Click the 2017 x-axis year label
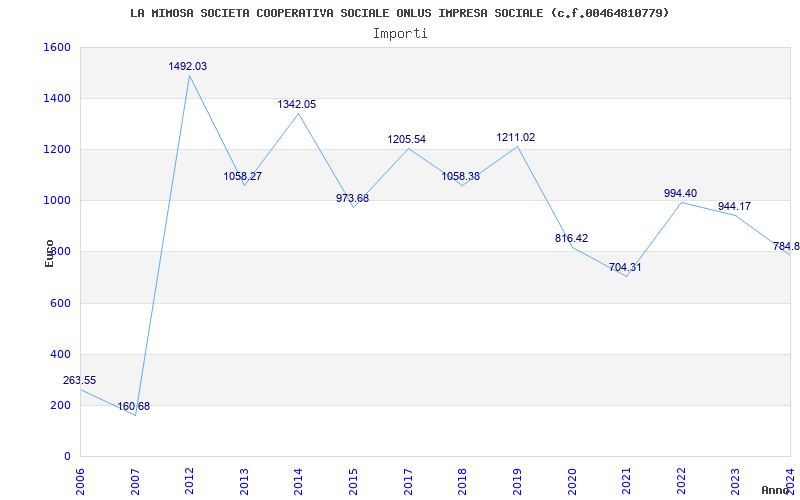Screen dimensions: 800x500 (x=408, y=482)
